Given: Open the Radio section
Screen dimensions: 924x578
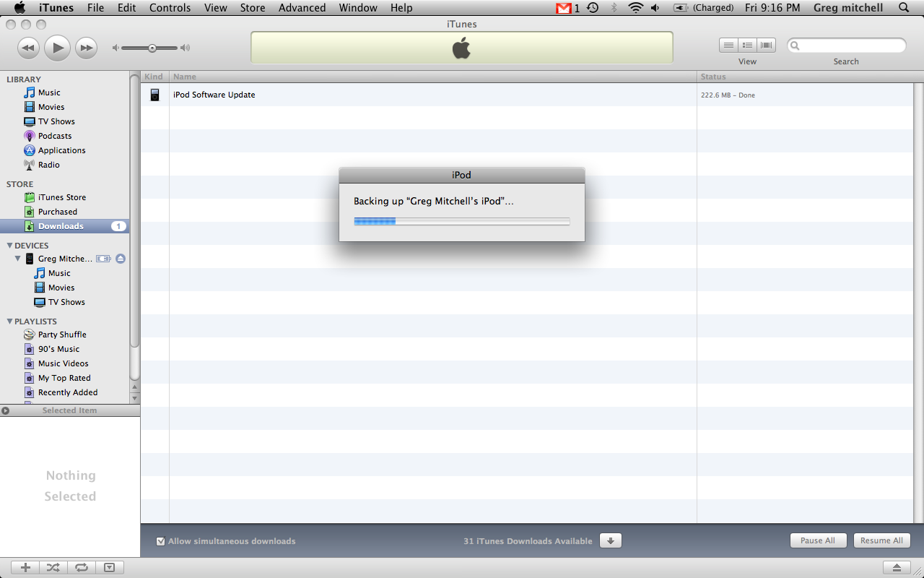Looking at the screenshot, I should click(49, 165).
